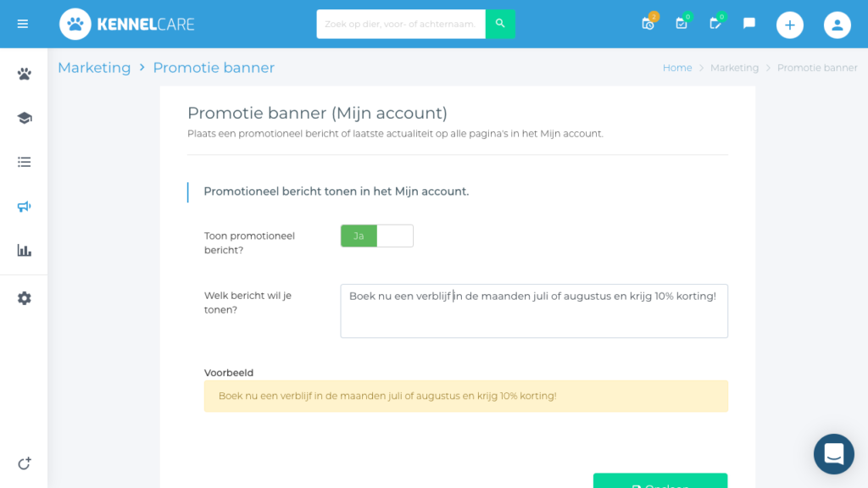868x488 pixels.
Task: Click the refresh-plus icon at sidebar bottom
Action: point(24,463)
